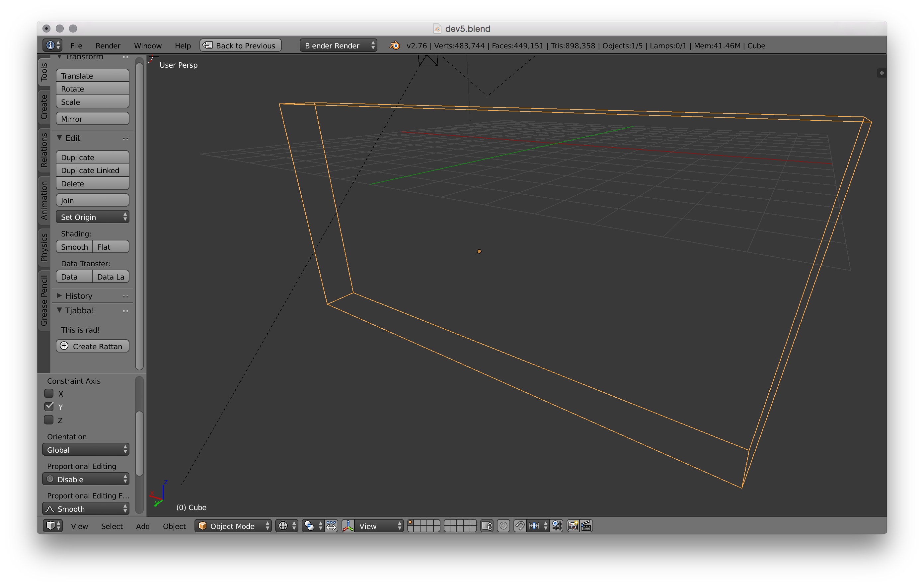Switch to the Animation tab
The width and height of the screenshot is (924, 587).
click(x=44, y=200)
